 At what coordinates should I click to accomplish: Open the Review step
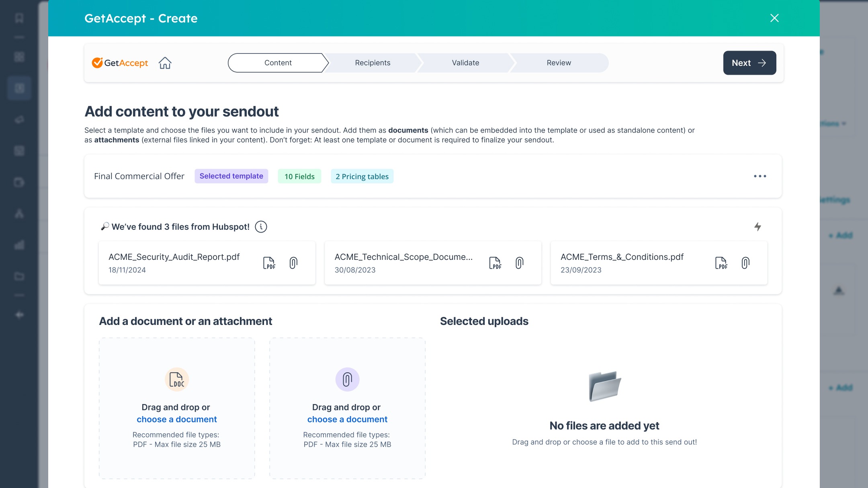tap(559, 63)
